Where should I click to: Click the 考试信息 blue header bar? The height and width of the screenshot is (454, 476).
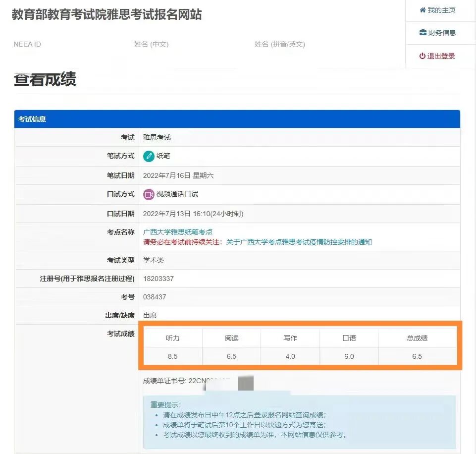(33, 119)
